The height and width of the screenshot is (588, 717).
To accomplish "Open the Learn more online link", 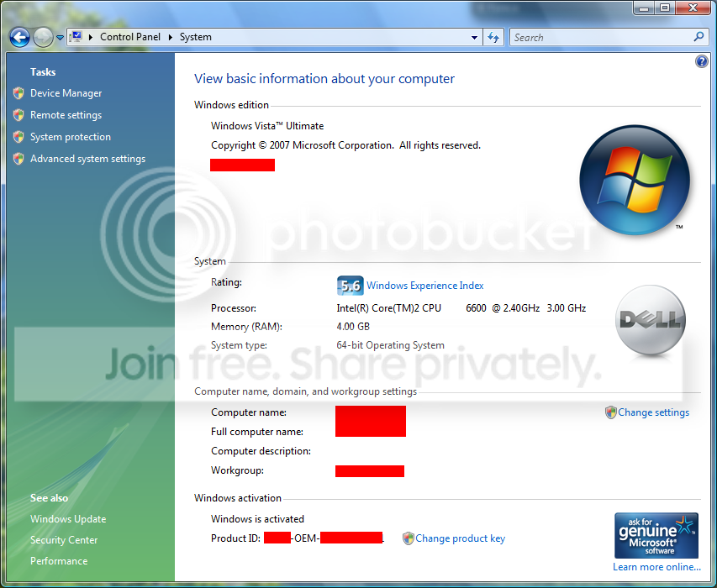I will [656, 567].
